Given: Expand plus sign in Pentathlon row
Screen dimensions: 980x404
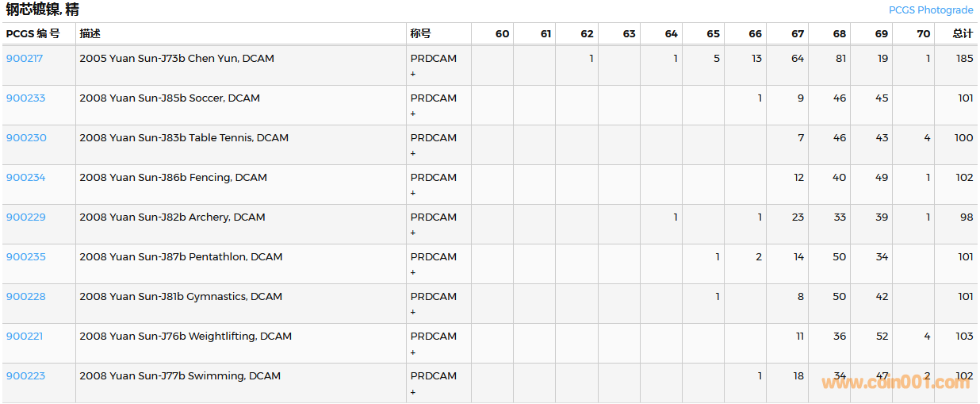Looking at the screenshot, I should point(413,272).
